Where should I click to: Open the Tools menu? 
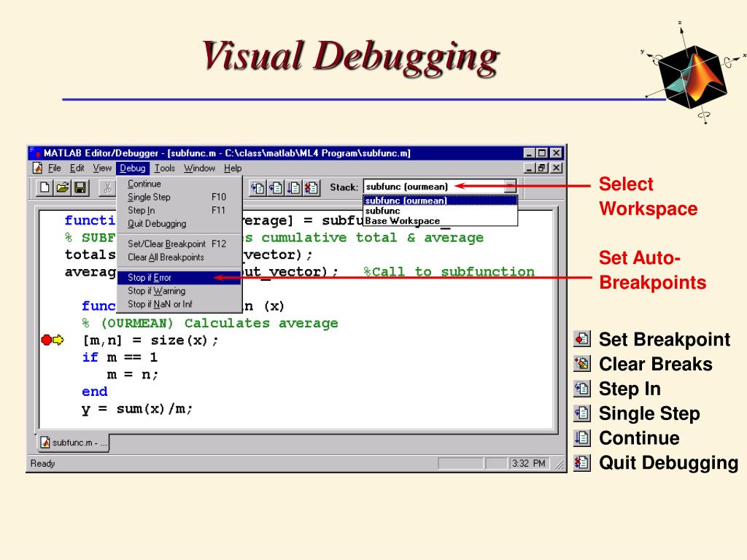coord(164,168)
